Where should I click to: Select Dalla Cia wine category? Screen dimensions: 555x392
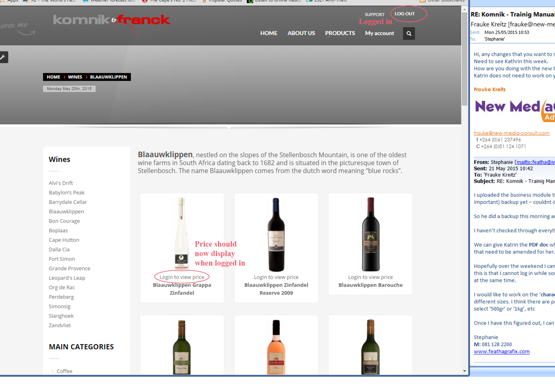pos(59,249)
